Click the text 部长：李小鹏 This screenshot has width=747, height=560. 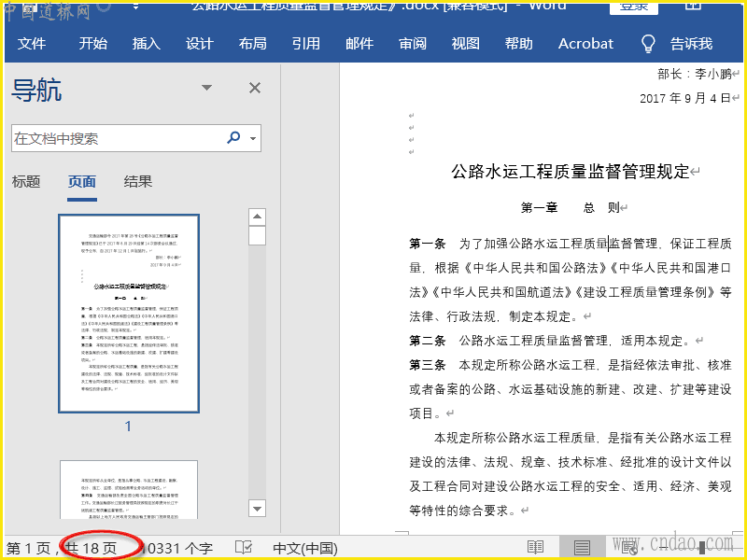coord(694,74)
